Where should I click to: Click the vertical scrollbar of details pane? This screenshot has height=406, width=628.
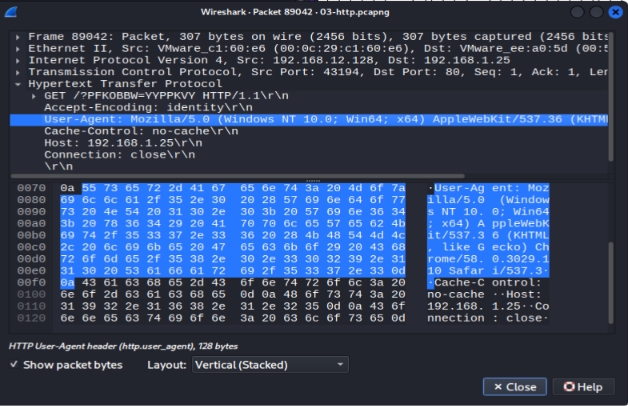(611, 96)
